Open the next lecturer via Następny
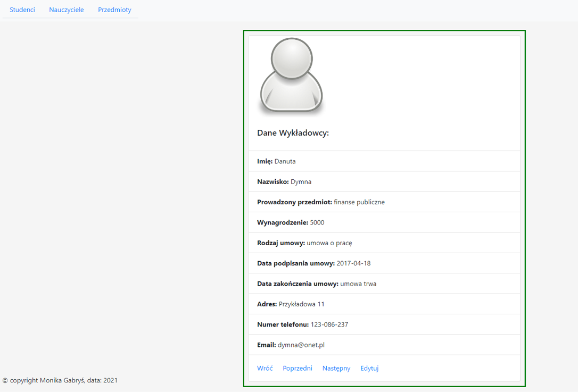This screenshot has height=392, width=578. [336, 368]
